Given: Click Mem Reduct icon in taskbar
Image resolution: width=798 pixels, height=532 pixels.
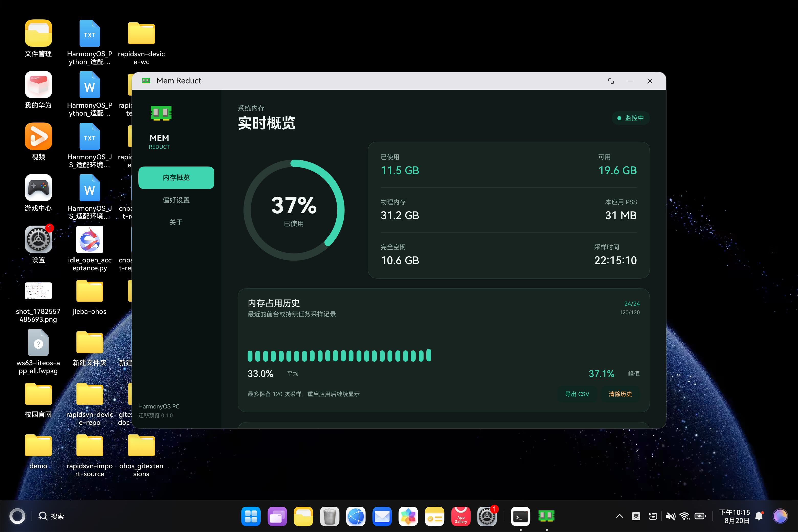Looking at the screenshot, I should [547, 516].
